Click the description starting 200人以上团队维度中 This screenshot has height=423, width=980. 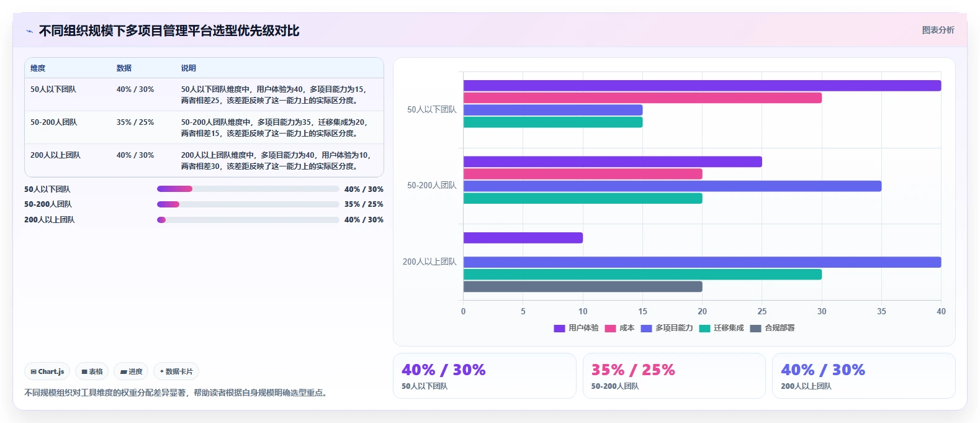(276, 161)
